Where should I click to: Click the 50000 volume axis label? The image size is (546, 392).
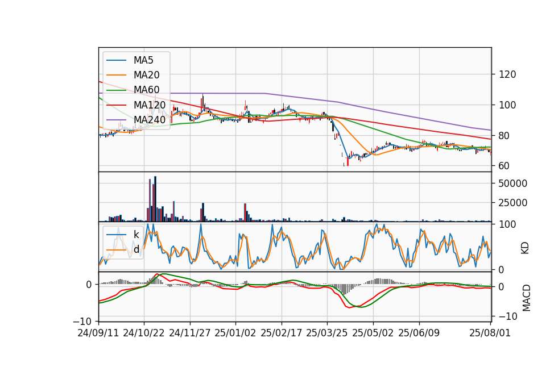pyautogui.click(x=512, y=184)
